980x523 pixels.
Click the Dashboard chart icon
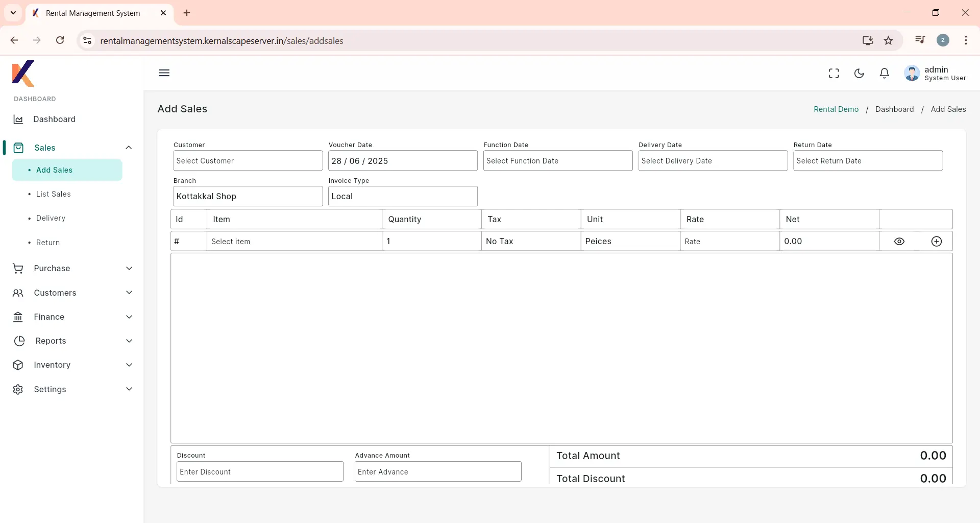pos(18,120)
